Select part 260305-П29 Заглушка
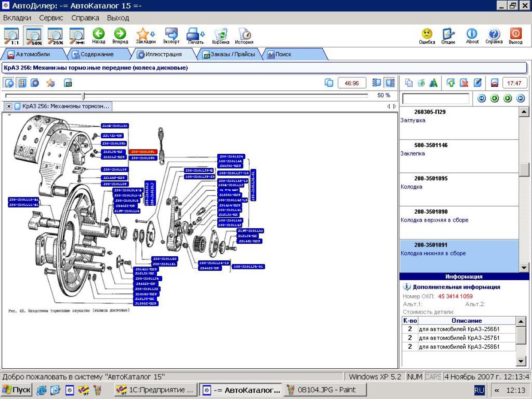This screenshot has height=399, width=532. click(459, 123)
